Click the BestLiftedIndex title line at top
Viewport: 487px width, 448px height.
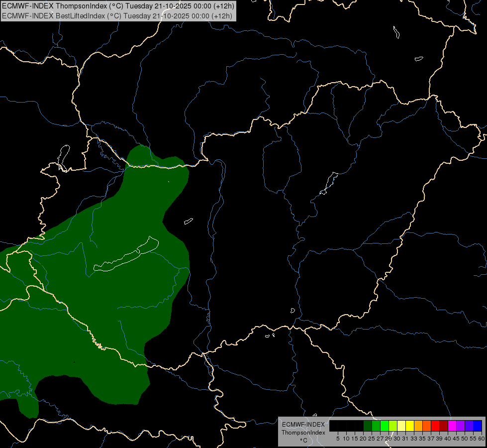click(117, 16)
